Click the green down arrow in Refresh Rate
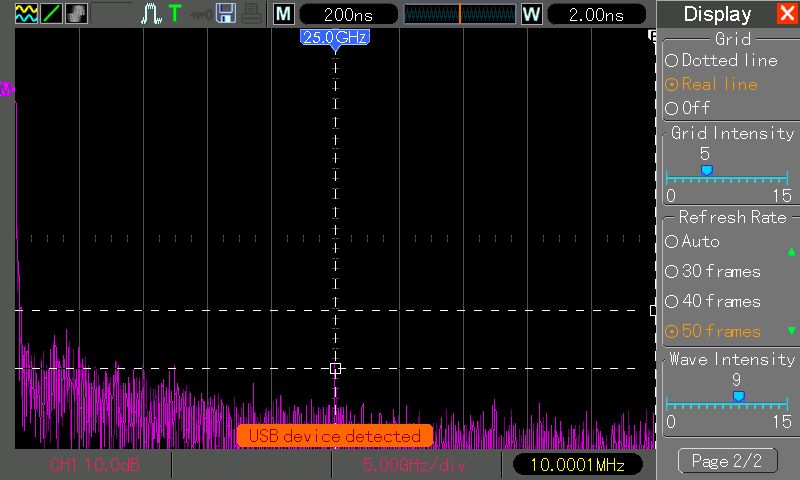Image resolution: width=800 pixels, height=480 pixels. coord(791,331)
